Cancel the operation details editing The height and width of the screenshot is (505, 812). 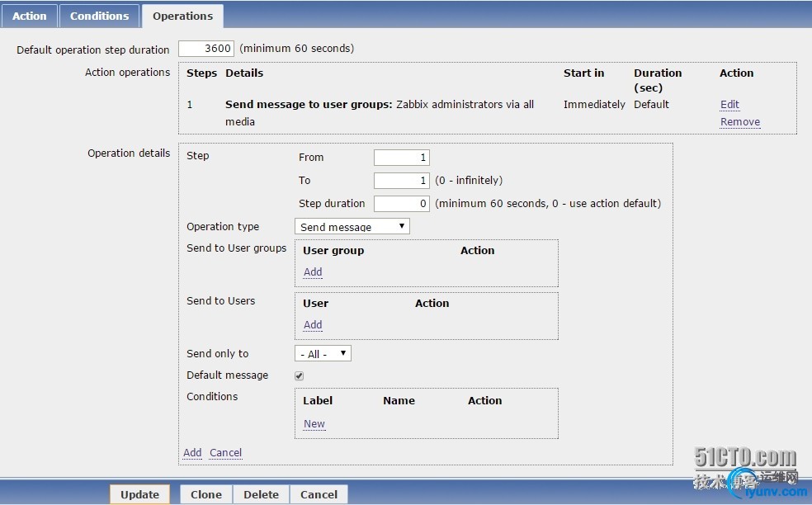[226, 453]
